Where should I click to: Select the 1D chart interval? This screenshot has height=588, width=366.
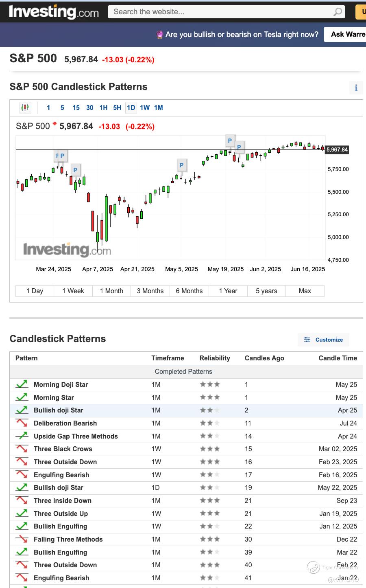pos(131,108)
